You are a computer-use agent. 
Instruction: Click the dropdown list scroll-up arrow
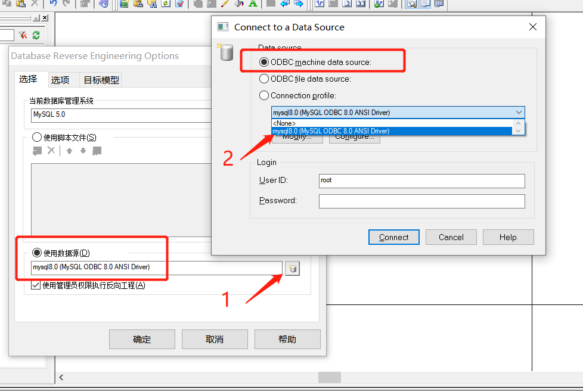coord(518,123)
